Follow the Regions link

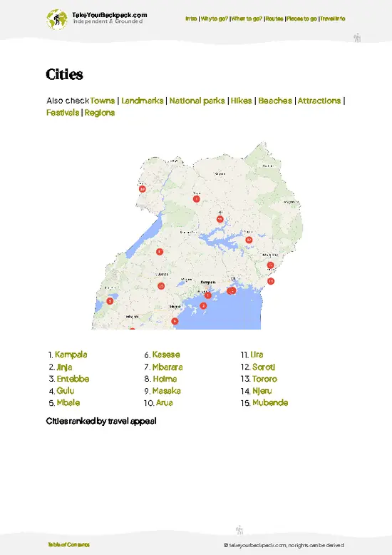(100, 113)
